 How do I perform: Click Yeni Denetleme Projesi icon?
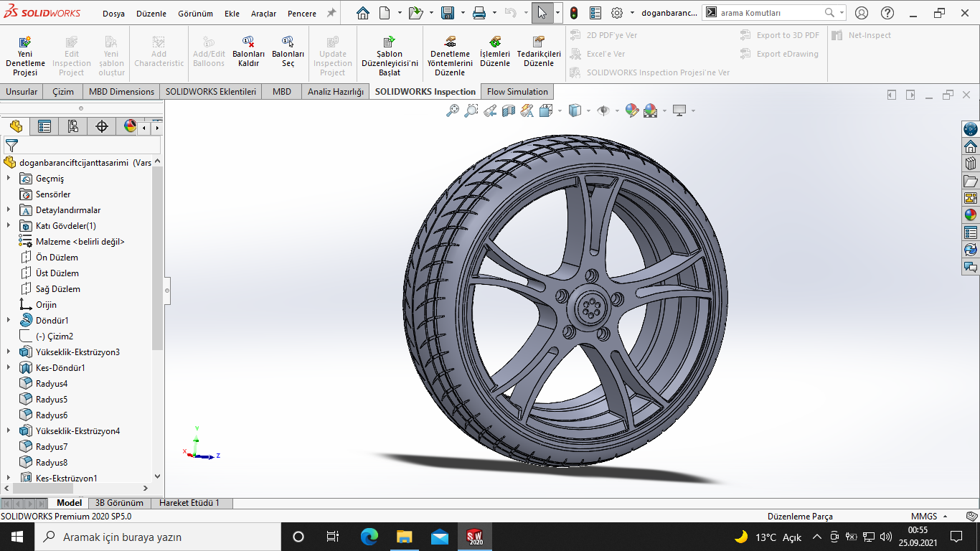tap(25, 43)
